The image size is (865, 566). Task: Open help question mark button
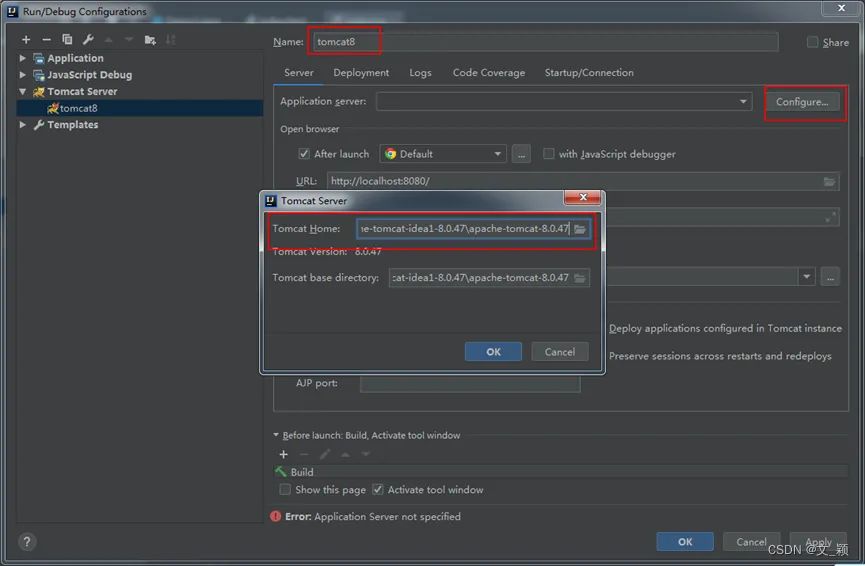[26, 542]
